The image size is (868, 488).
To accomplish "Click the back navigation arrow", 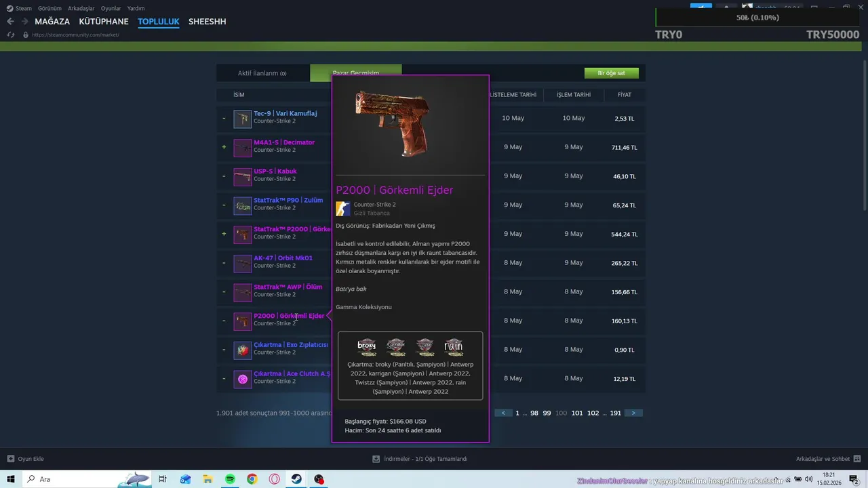I will click(10, 22).
